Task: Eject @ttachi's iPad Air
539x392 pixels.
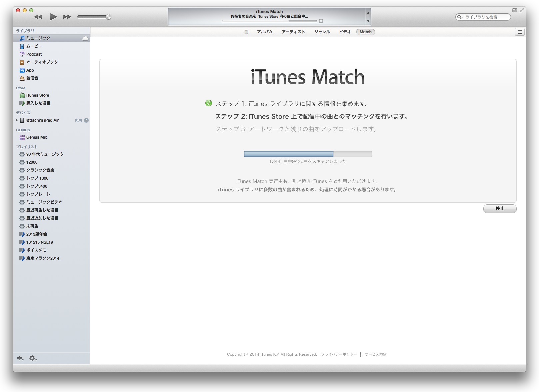Action: 86,120
